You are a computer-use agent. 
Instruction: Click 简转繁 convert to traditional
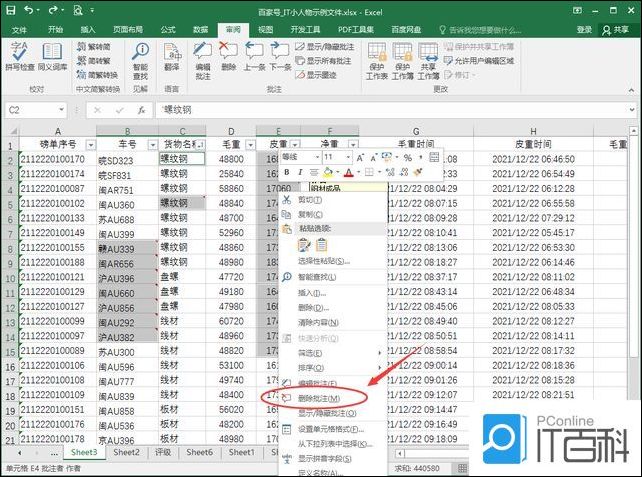pyautogui.click(x=94, y=61)
